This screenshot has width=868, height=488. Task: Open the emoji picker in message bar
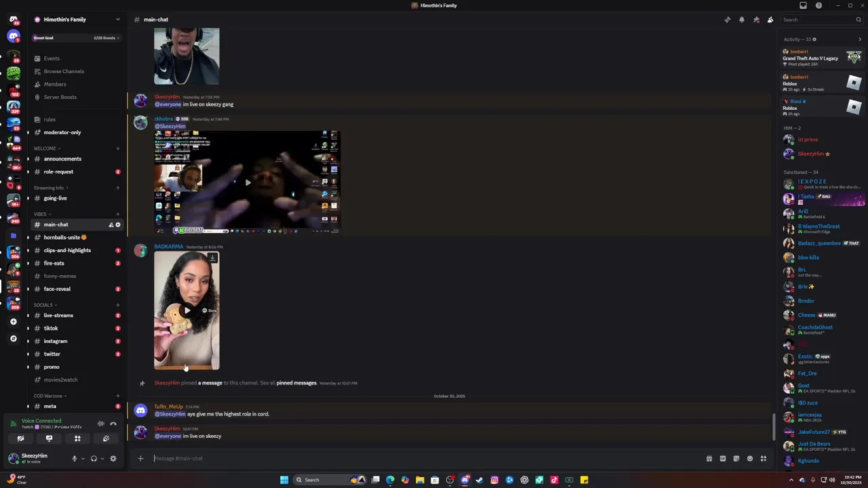tap(750, 459)
